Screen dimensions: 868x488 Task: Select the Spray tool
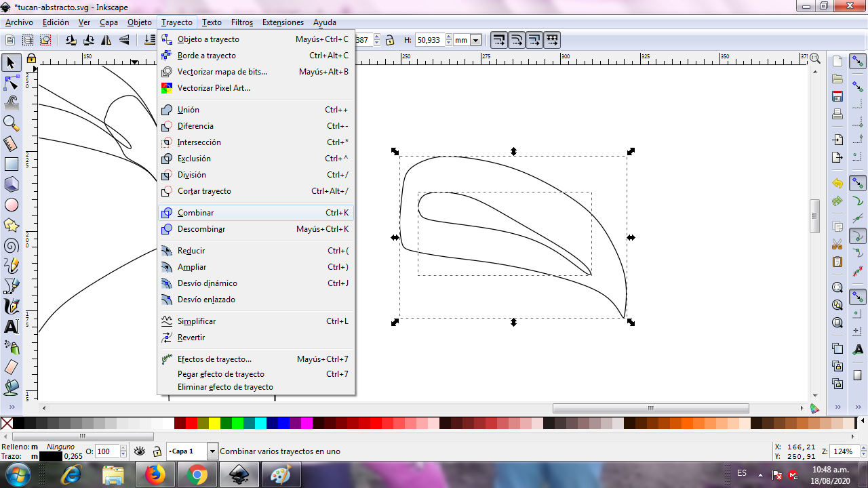pyautogui.click(x=11, y=347)
